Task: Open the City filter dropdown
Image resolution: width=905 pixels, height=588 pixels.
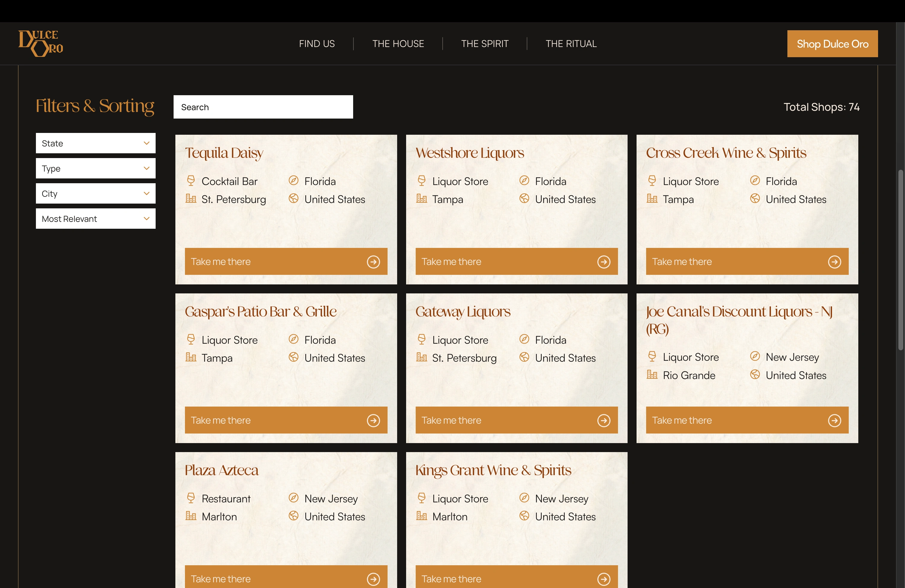Action: coord(95,194)
